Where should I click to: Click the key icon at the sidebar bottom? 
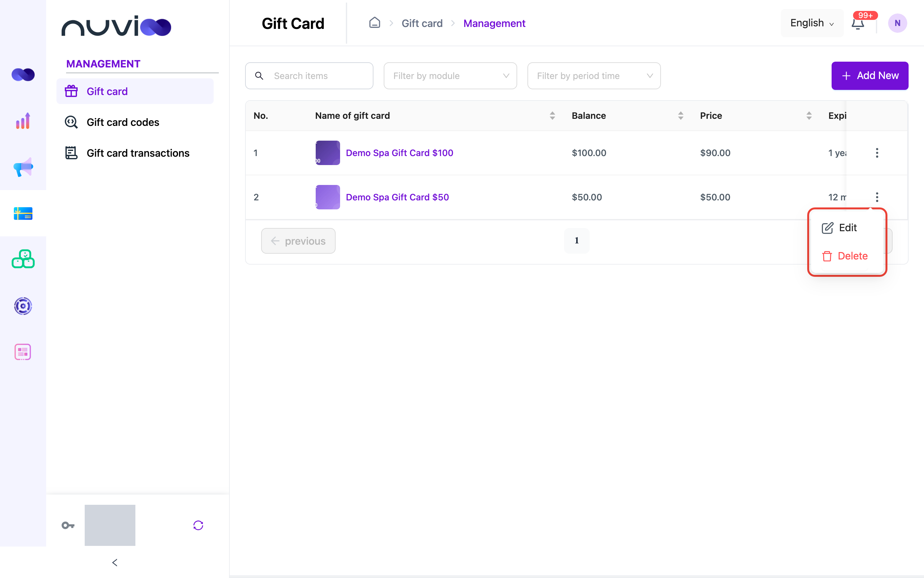pyautogui.click(x=68, y=525)
